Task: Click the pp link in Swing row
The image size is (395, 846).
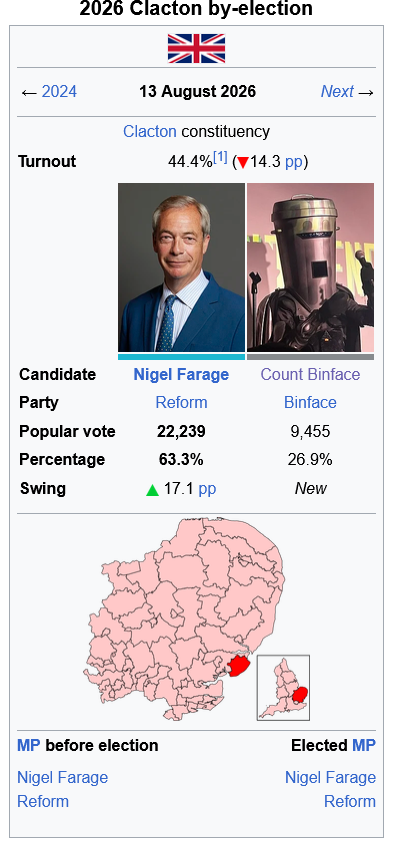Action: pos(207,489)
